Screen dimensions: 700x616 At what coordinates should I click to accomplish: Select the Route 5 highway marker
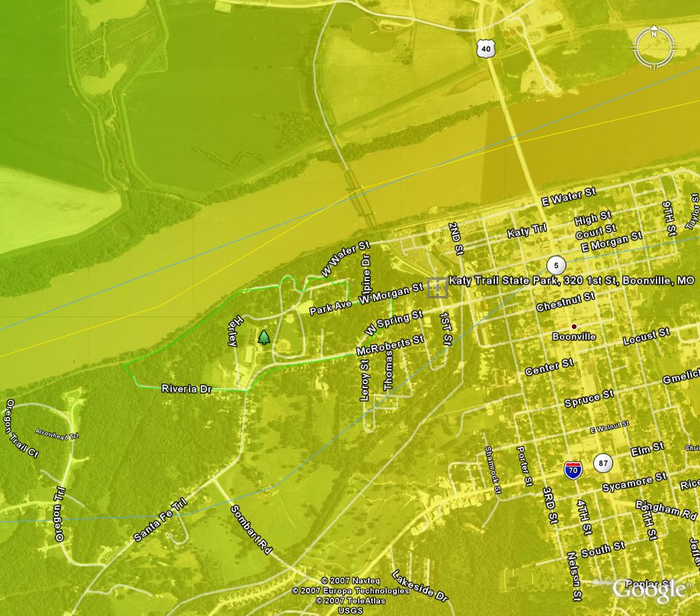point(556,265)
